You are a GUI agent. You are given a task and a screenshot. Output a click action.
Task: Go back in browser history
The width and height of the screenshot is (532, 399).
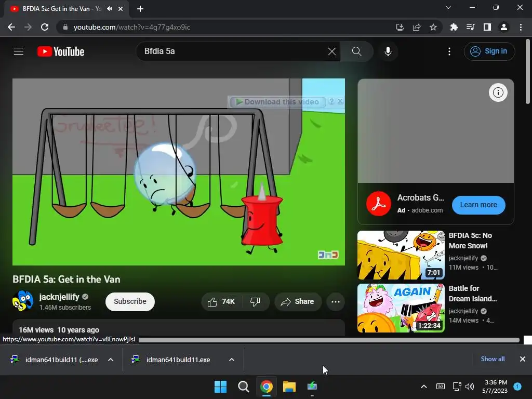pyautogui.click(x=11, y=27)
